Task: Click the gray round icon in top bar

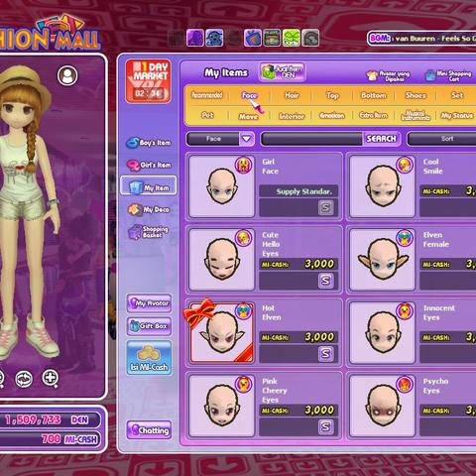Action: [x=310, y=38]
